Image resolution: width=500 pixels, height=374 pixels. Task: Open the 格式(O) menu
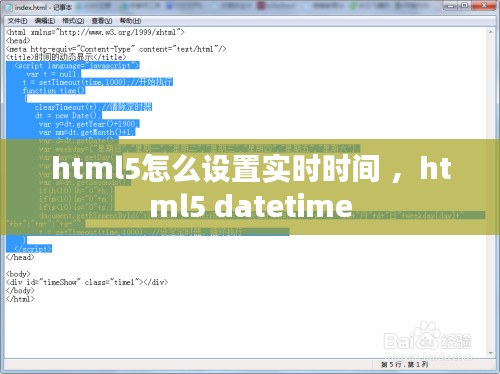pyautogui.click(x=73, y=21)
